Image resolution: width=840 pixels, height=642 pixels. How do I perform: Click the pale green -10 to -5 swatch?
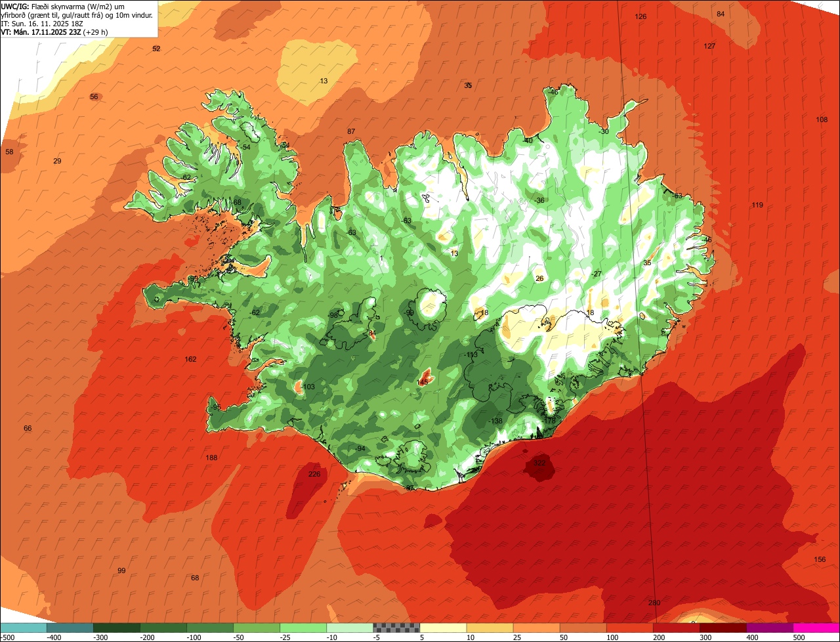click(349, 628)
